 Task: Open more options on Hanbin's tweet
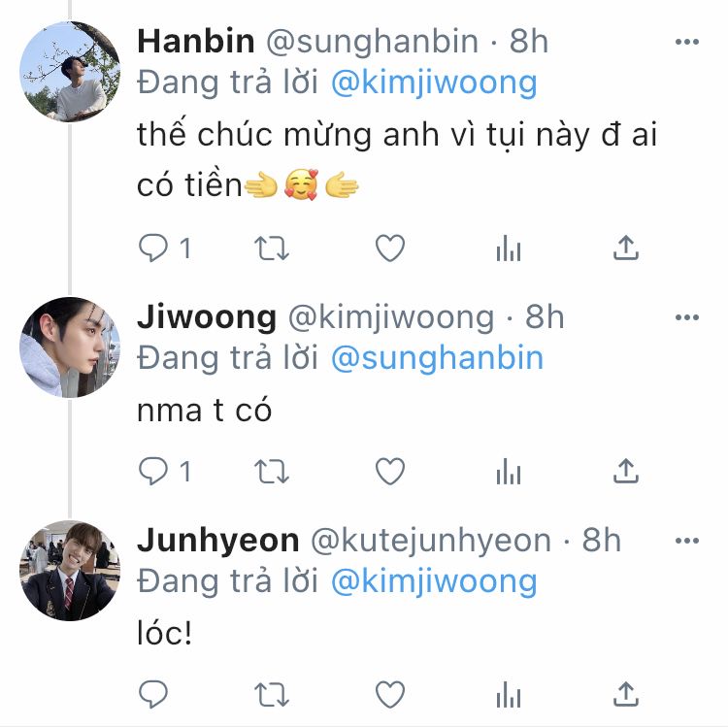(686, 43)
